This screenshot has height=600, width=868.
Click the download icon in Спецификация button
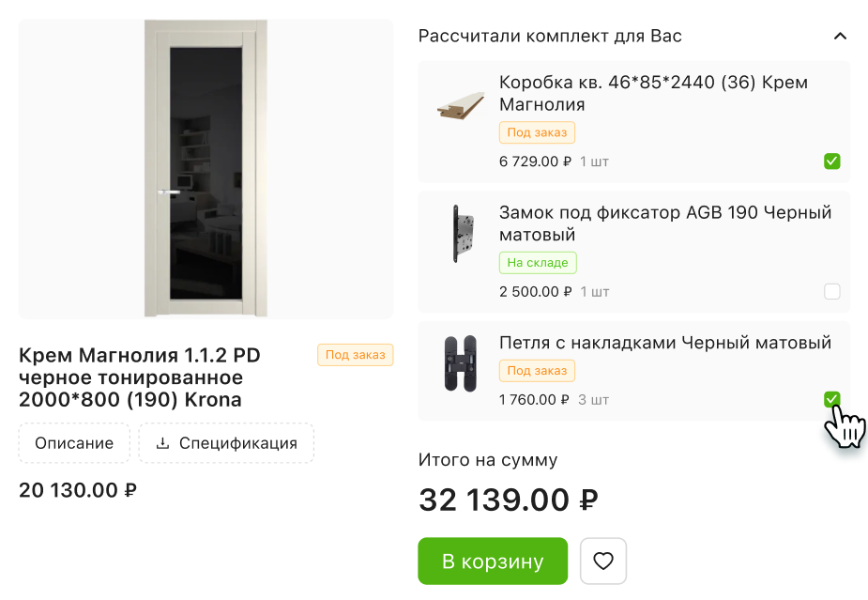pyautogui.click(x=162, y=443)
